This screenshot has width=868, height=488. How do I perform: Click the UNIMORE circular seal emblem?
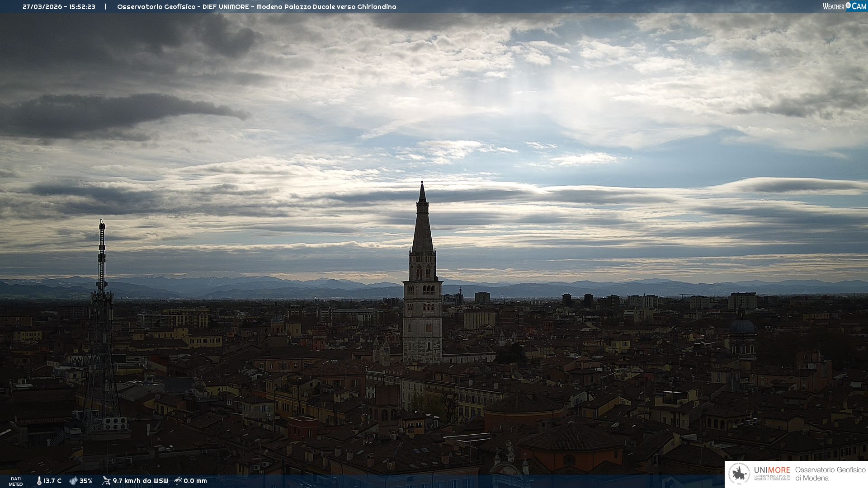(739, 474)
